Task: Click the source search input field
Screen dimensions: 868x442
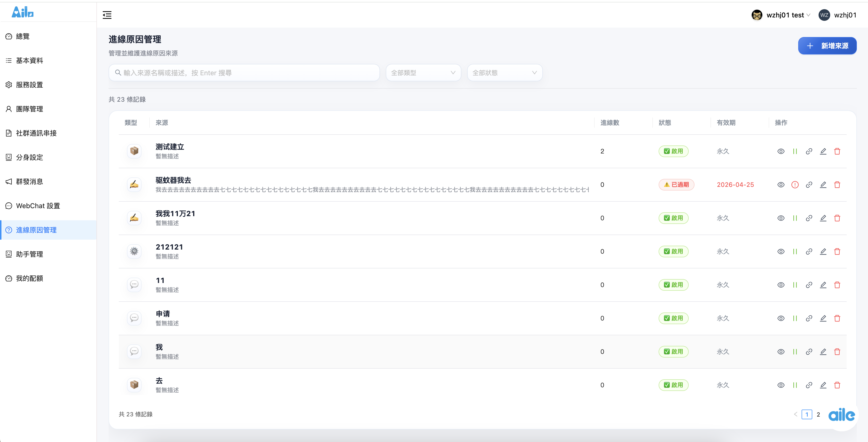Action: coord(244,73)
